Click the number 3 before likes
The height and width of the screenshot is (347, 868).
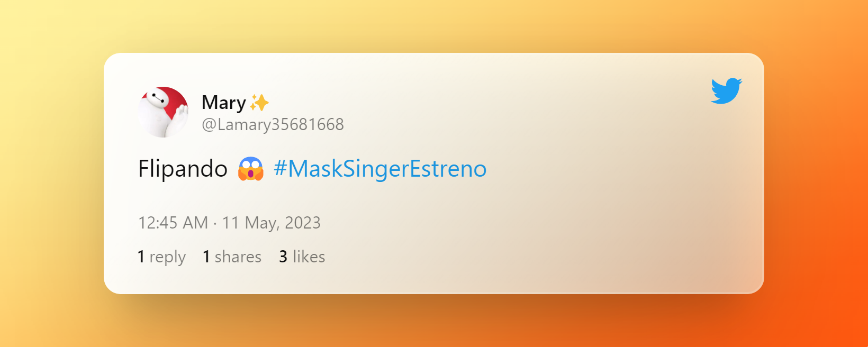pos(283,257)
